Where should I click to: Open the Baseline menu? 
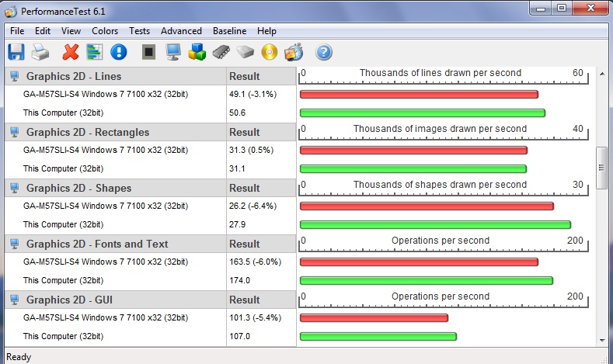coord(229,31)
